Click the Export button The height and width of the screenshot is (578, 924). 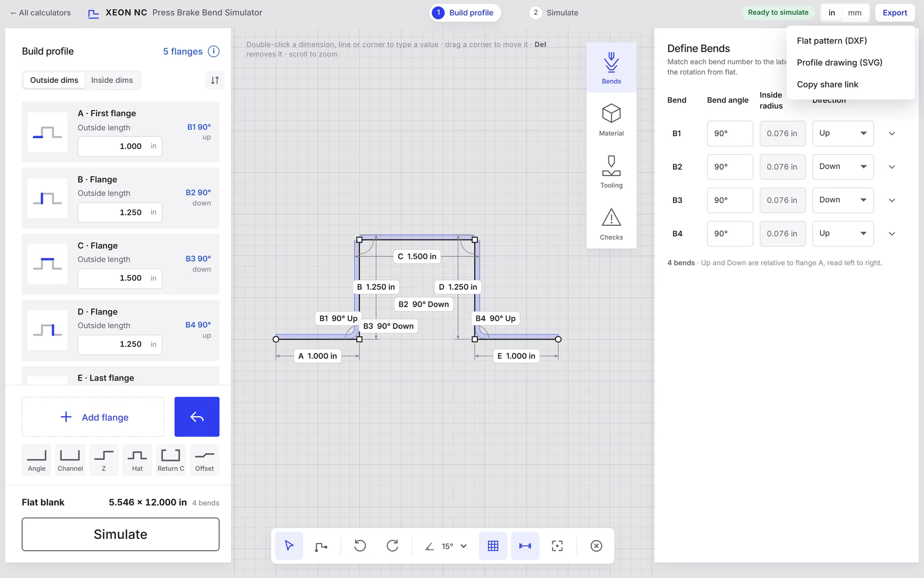[x=895, y=13]
